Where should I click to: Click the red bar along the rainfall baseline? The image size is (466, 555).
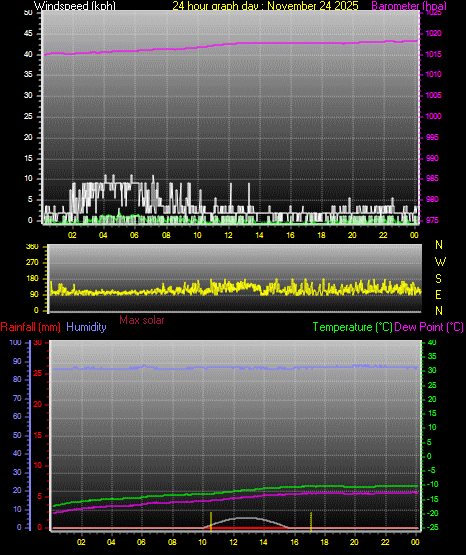click(247, 528)
